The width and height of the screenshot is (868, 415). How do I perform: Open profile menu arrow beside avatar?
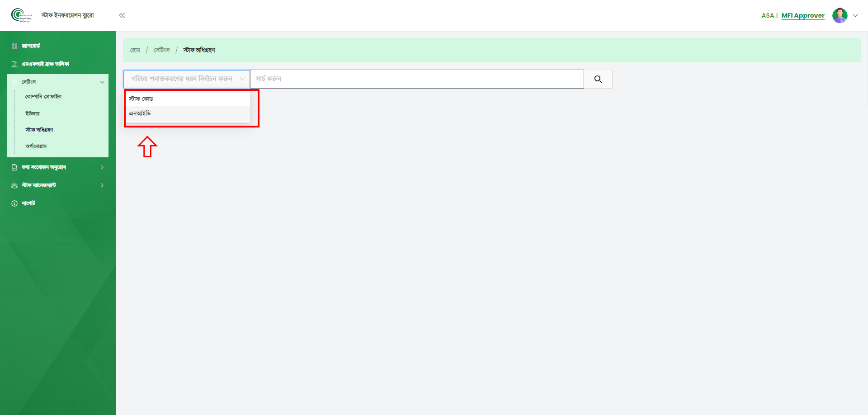855,15
